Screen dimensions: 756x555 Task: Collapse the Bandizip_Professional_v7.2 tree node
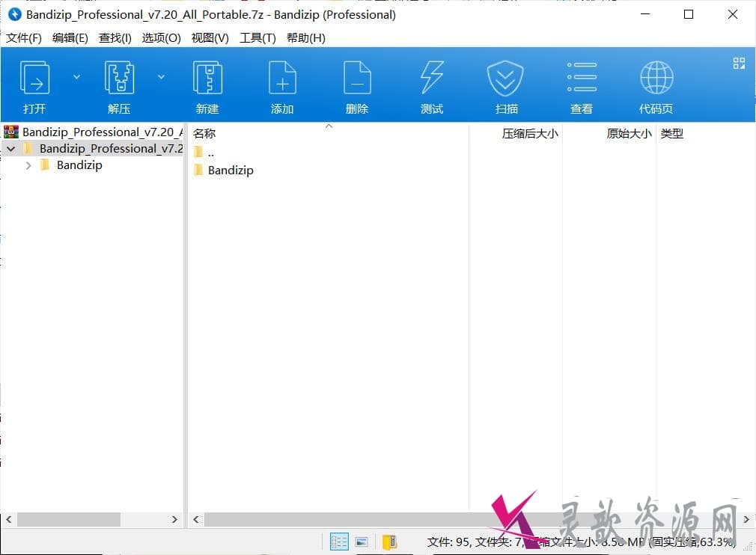click(x=11, y=149)
